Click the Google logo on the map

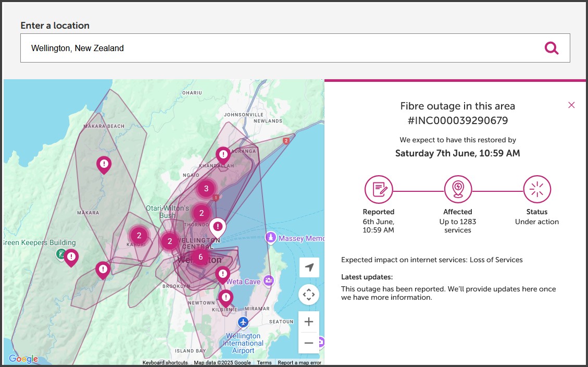coord(23,359)
